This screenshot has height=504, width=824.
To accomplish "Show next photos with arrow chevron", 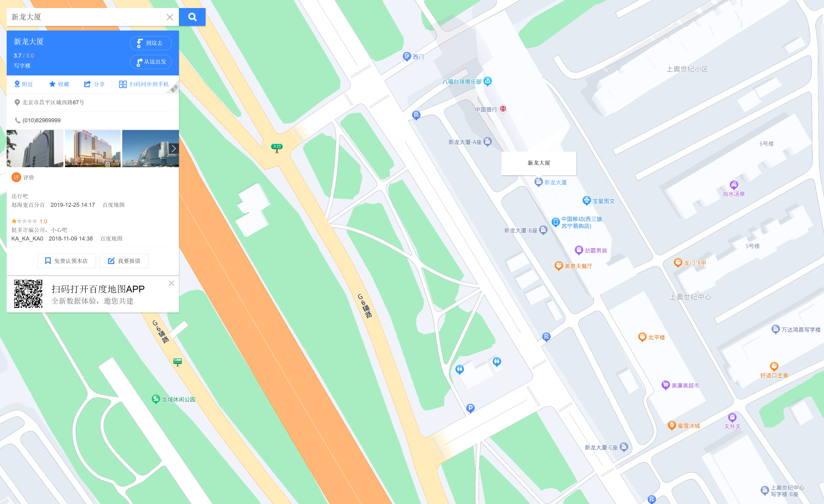I will 174,148.
